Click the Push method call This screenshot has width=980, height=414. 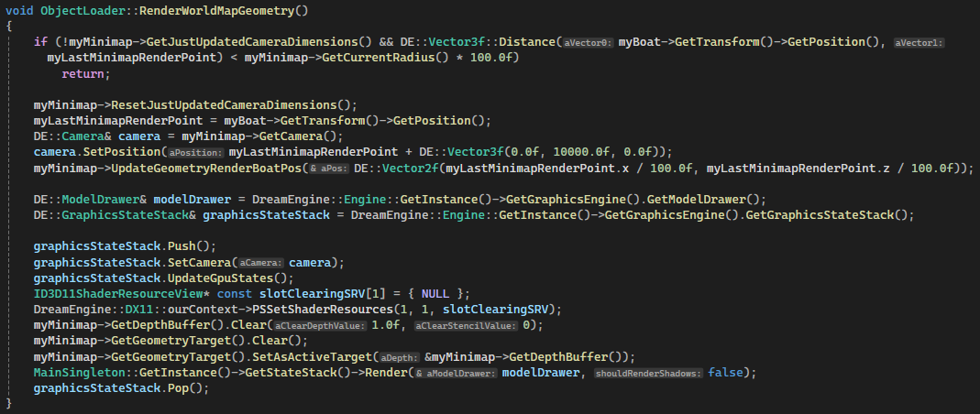pos(182,246)
